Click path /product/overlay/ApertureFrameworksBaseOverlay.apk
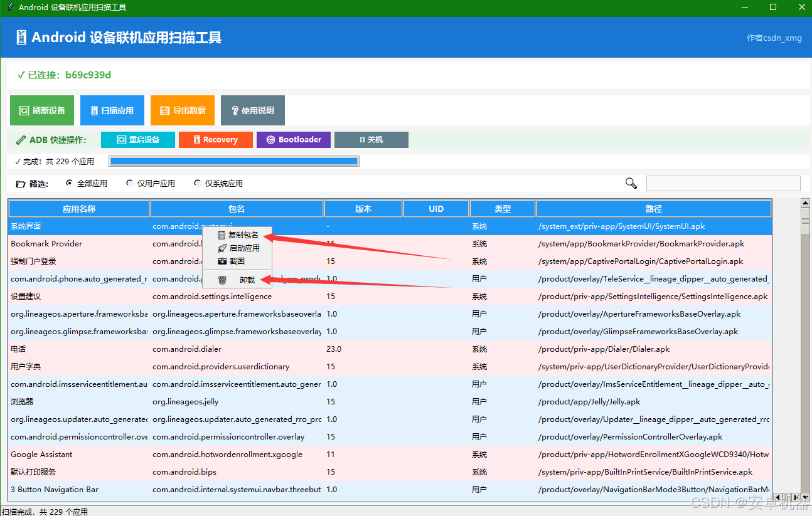812x516 pixels. coord(639,314)
